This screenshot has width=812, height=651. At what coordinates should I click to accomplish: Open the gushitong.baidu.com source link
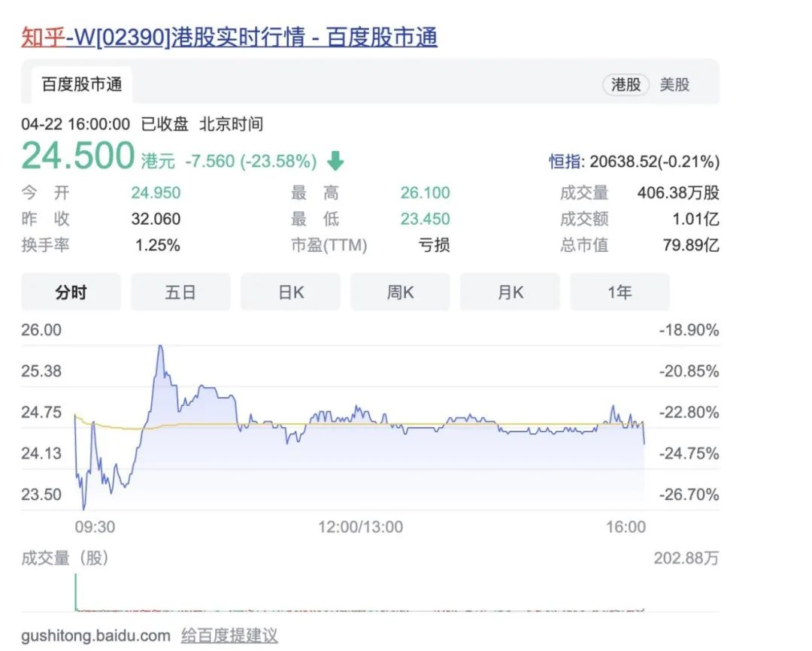click(95, 636)
